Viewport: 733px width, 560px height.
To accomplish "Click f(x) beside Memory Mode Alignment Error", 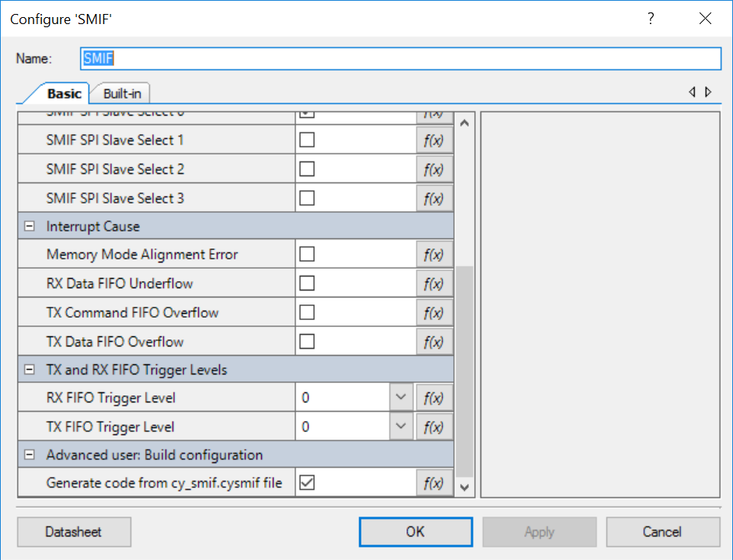I will pos(435,254).
